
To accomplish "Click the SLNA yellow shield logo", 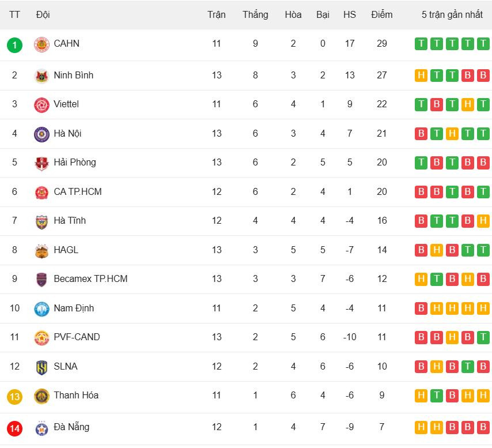I will [41, 367].
